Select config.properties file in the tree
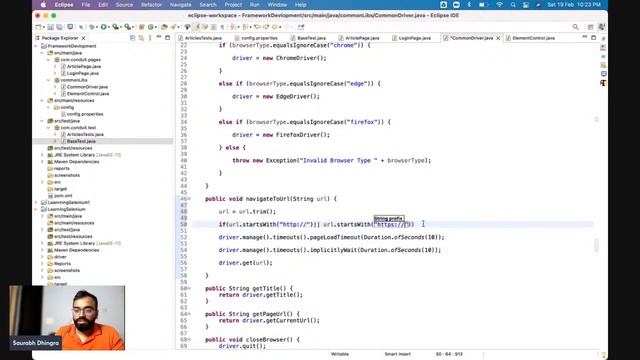This screenshot has height=360, width=640. [x=84, y=114]
